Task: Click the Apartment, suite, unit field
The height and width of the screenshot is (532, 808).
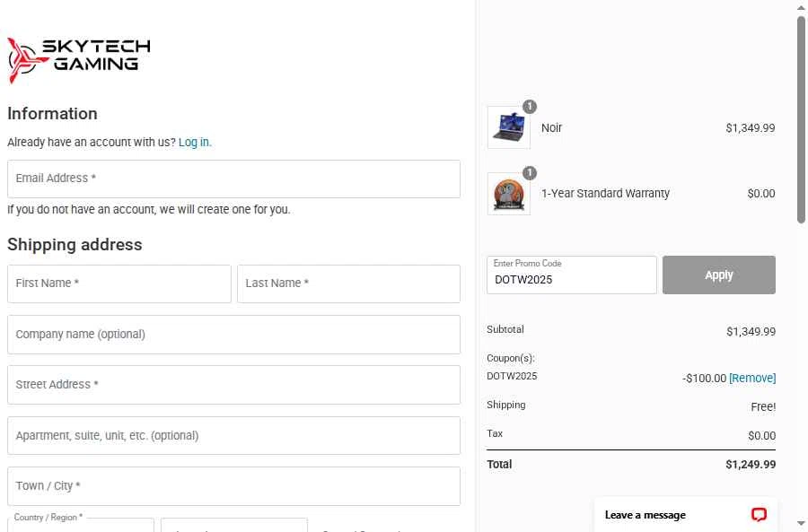Action: click(x=233, y=436)
